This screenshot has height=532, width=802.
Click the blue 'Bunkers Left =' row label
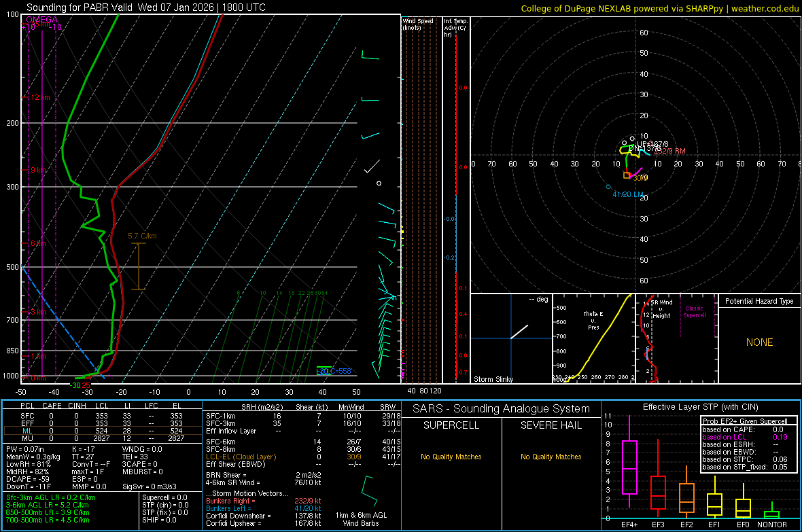(227, 508)
